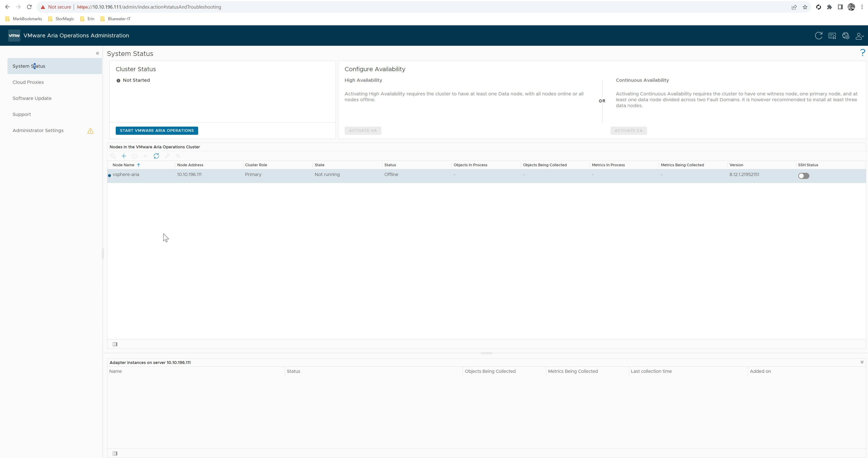Click the ACTIVATE CA button

pos(628,130)
